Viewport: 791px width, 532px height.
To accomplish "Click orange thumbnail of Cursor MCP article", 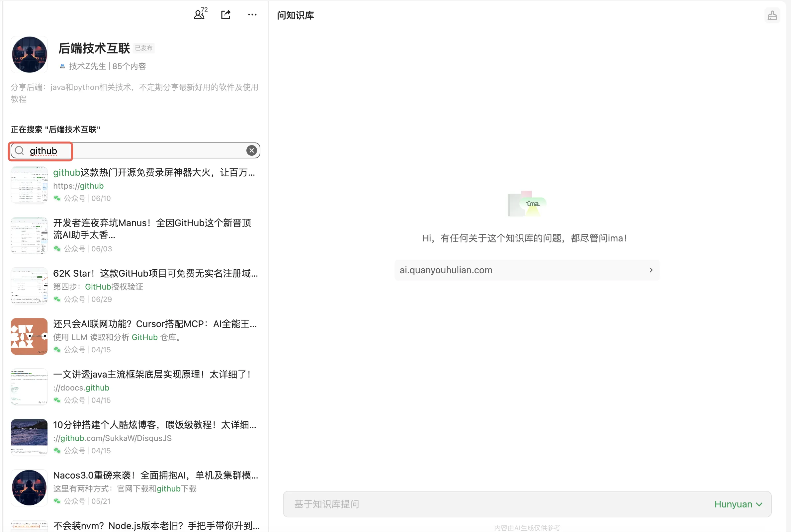I will [29, 336].
